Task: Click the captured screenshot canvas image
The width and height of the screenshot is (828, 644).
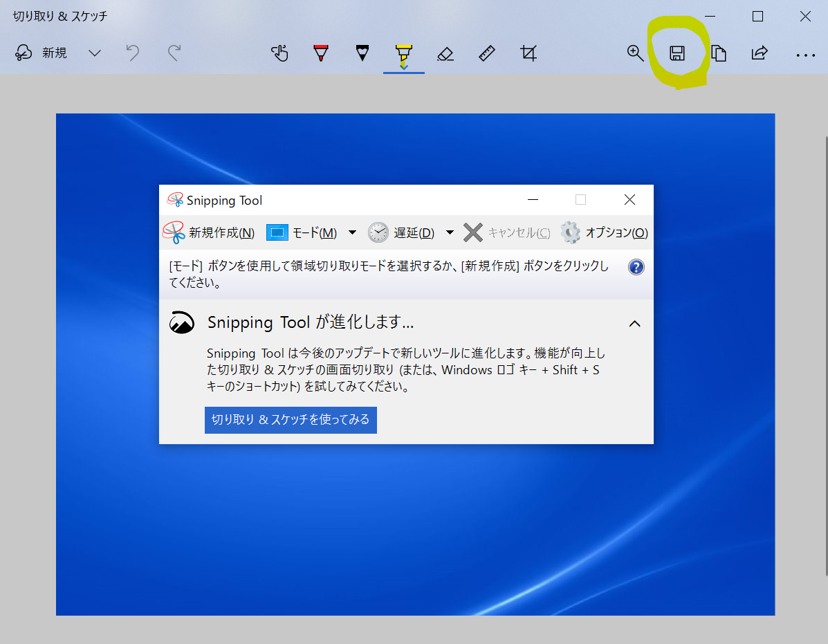Action: [x=415, y=365]
